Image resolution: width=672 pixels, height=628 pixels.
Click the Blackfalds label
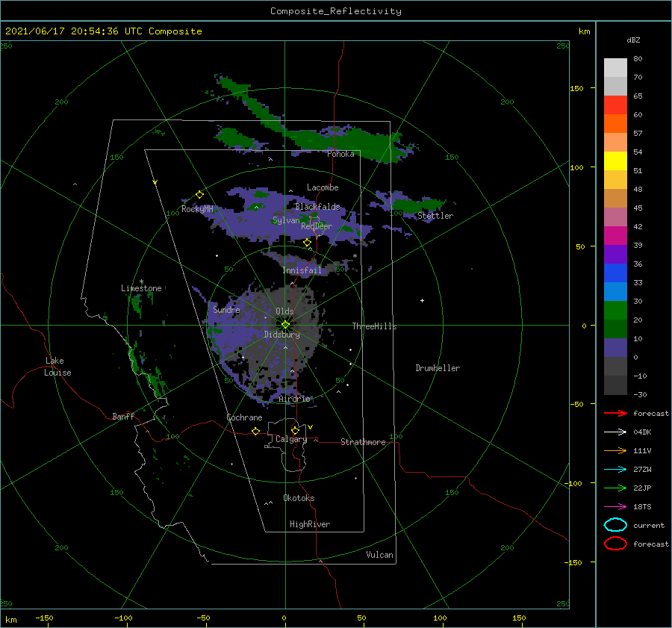tap(317, 207)
